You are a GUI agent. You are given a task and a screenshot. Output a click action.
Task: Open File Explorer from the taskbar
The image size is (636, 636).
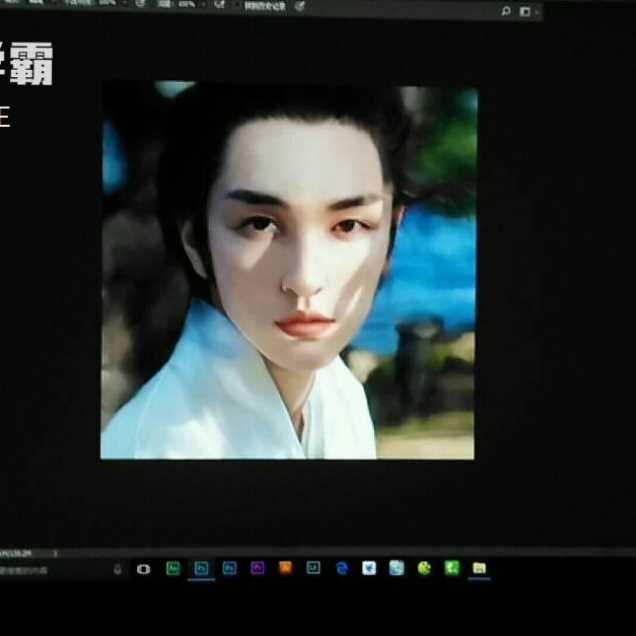(x=479, y=568)
